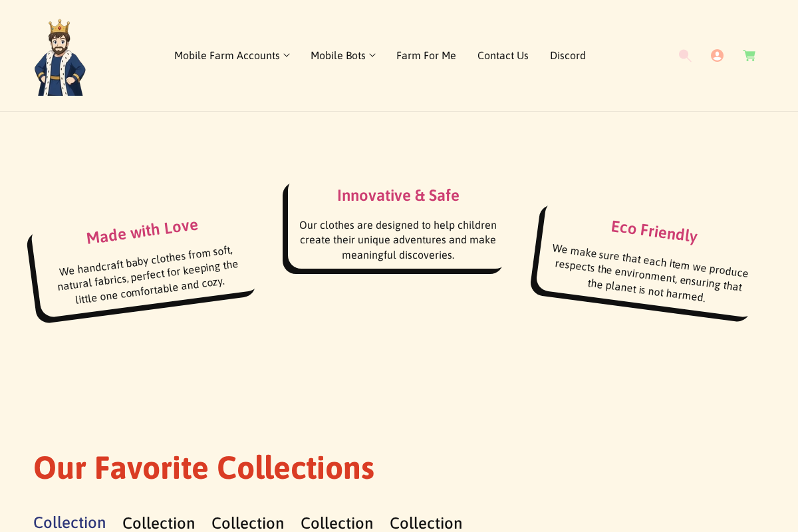The image size is (798, 532).
Task: Expand the Mobile Farm Accounts dropdown chevron
Action: 287,55
